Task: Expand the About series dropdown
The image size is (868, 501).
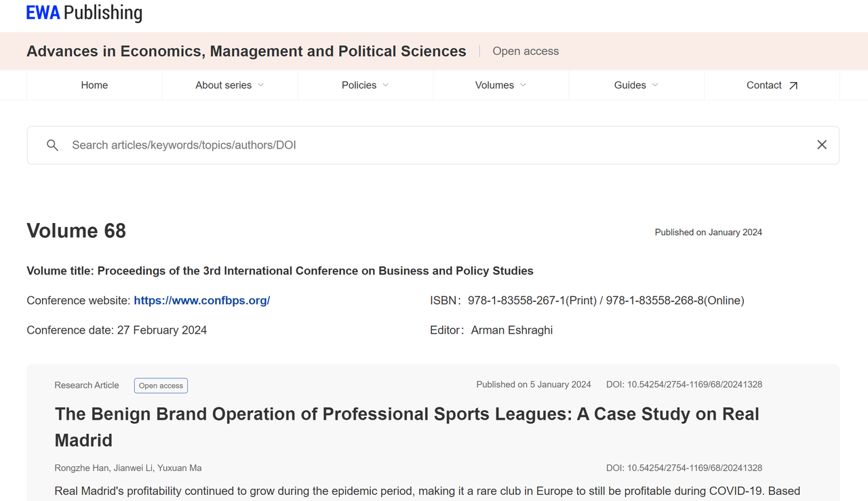Action: click(229, 85)
